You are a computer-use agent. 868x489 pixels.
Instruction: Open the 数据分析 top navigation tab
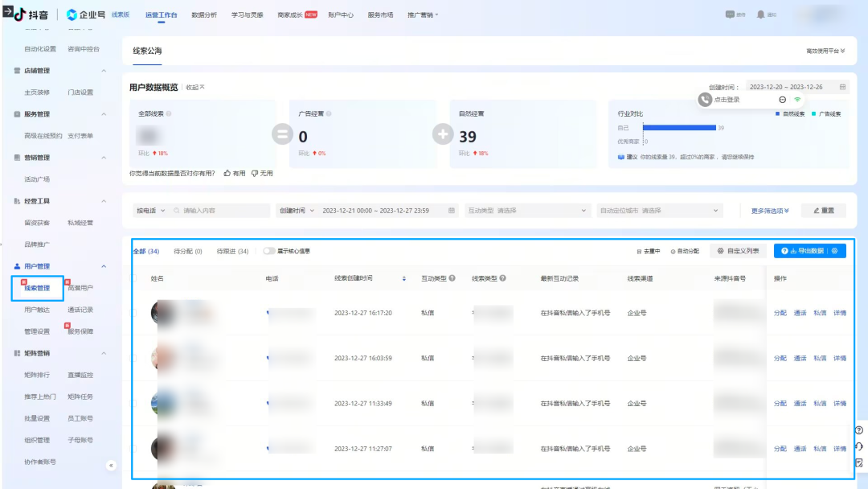[204, 14]
